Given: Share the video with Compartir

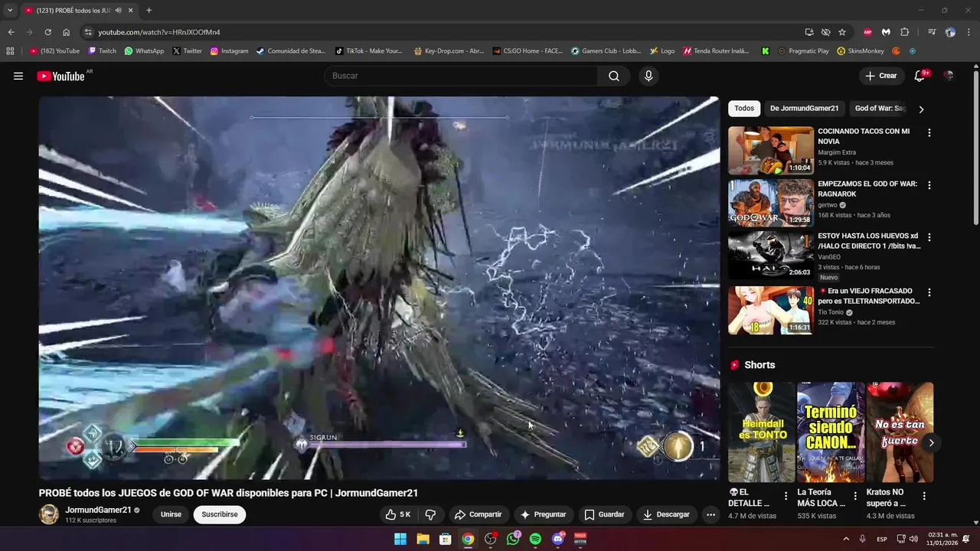Looking at the screenshot, I should pyautogui.click(x=478, y=514).
